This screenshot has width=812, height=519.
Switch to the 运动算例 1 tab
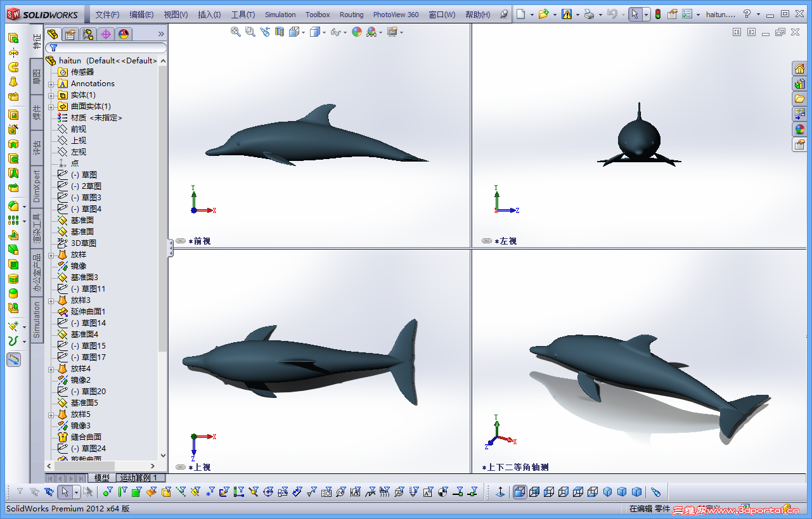[x=140, y=478]
